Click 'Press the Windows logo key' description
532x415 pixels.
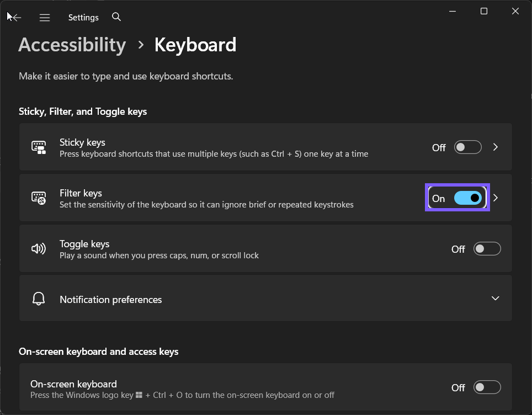coord(182,395)
